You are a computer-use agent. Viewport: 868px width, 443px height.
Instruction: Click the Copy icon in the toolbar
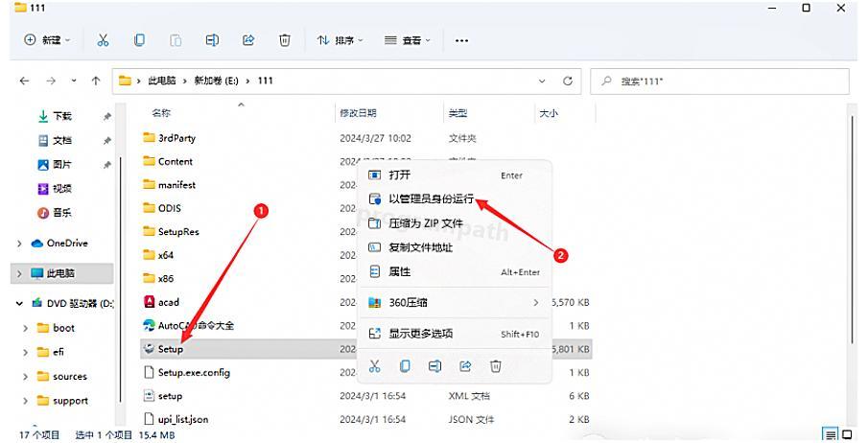tap(139, 40)
